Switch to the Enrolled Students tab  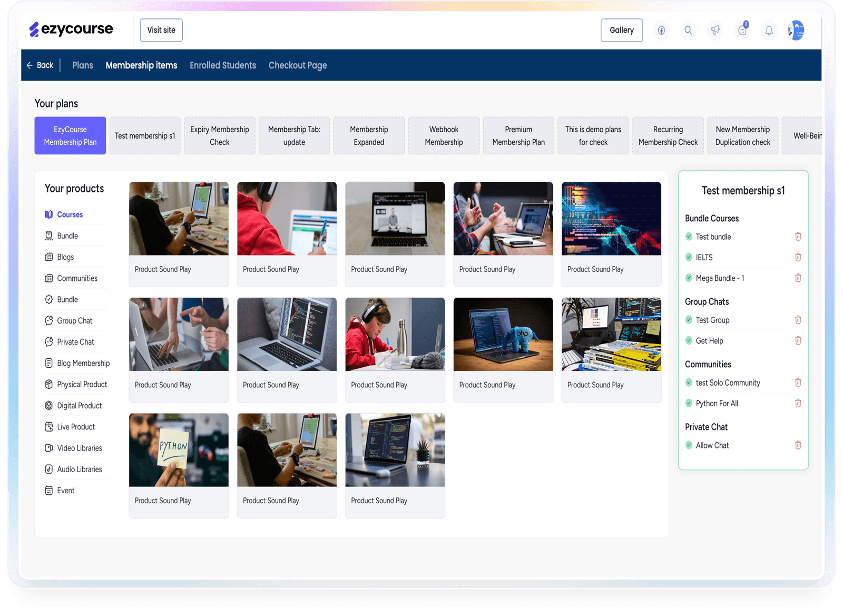(223, 65)
